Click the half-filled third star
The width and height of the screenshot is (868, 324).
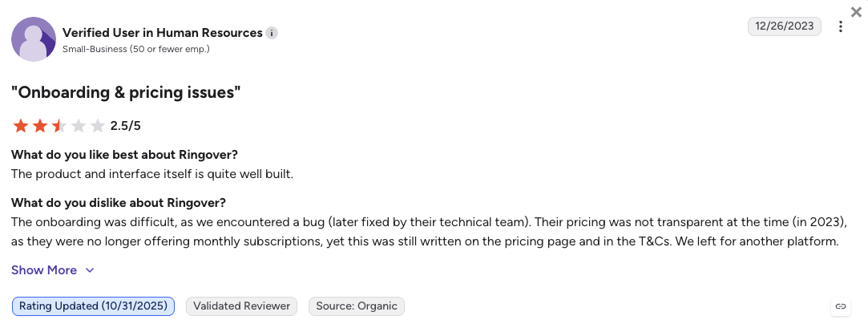59,126
